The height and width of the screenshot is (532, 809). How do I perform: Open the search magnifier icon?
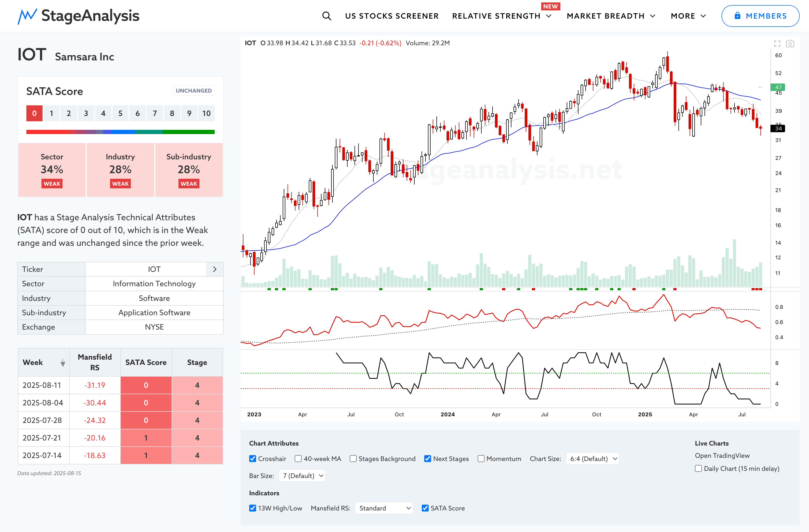[x=327, y=16]
